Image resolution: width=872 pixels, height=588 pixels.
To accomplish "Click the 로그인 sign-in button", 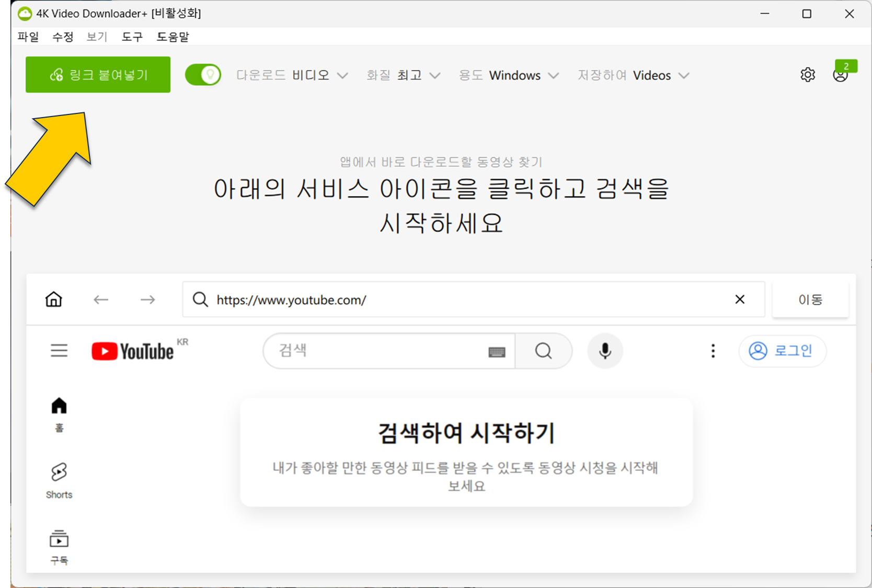I will click(782, 351).
